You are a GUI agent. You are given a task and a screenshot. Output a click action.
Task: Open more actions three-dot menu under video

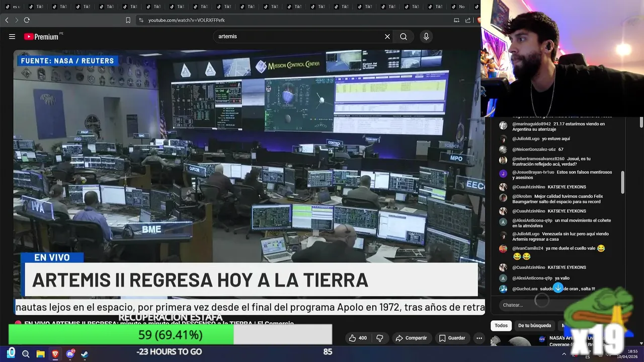pyautogui.click(x=479, y=338)
